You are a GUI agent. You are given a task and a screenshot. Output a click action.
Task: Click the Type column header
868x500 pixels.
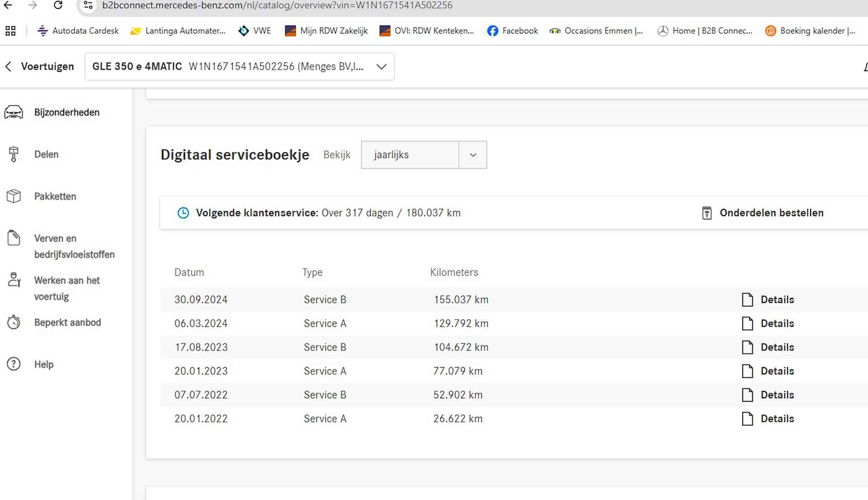pos(312,273)
